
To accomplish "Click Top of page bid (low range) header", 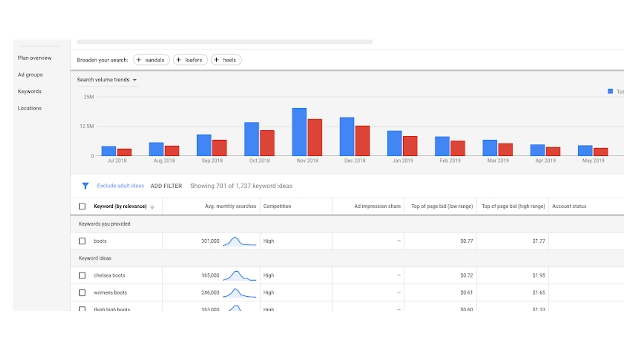I will (x=442, y=206).
